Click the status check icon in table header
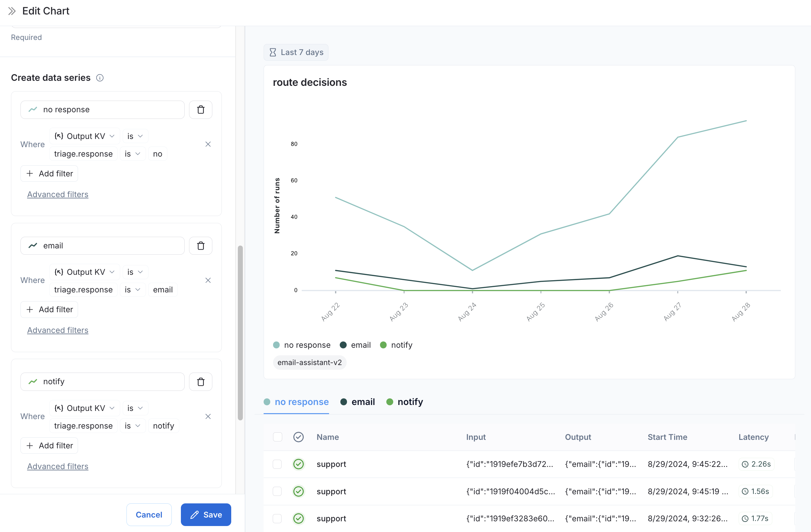 point(298,437)
